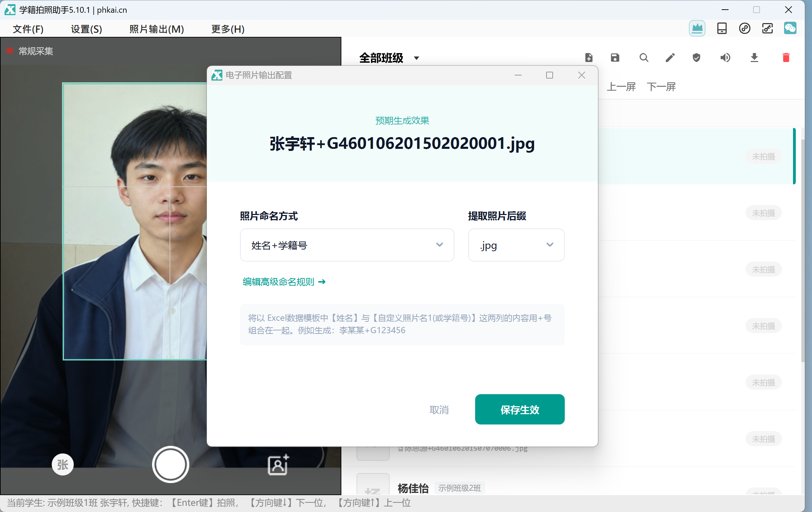Open the WeChat icon in top toolbar
Image resolution: width=812 pixels, height=512 pixels.
790,28
